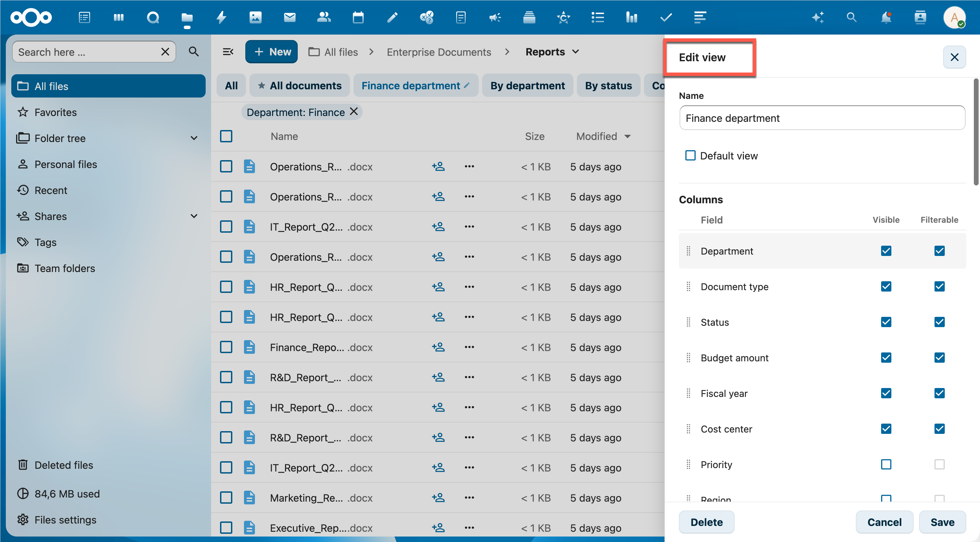This screenshot has width=980, height=542.
Task: Open Recent in sidebar
Action: click(108, 190)
